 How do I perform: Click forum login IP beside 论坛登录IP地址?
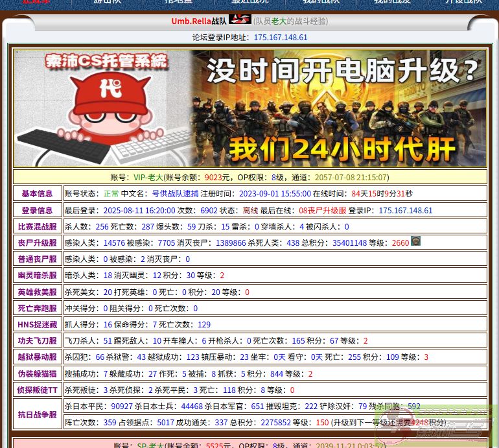(281, 37)
